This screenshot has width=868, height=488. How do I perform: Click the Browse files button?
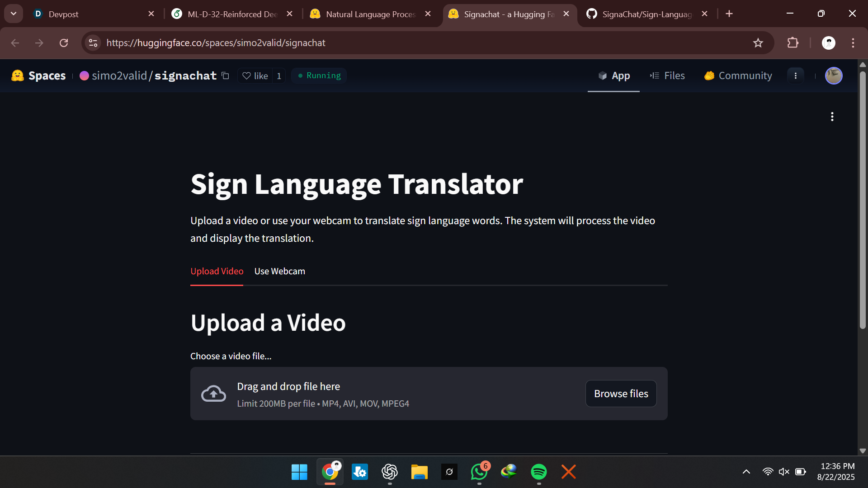[x=621, y=394]
